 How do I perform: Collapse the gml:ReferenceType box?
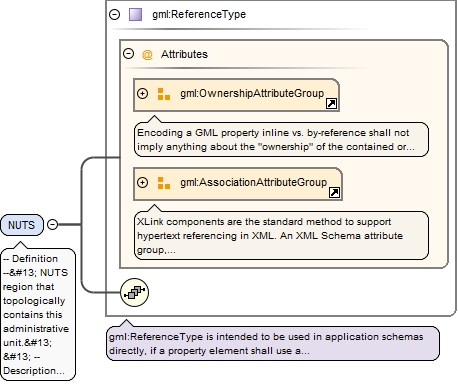(115, 14)
